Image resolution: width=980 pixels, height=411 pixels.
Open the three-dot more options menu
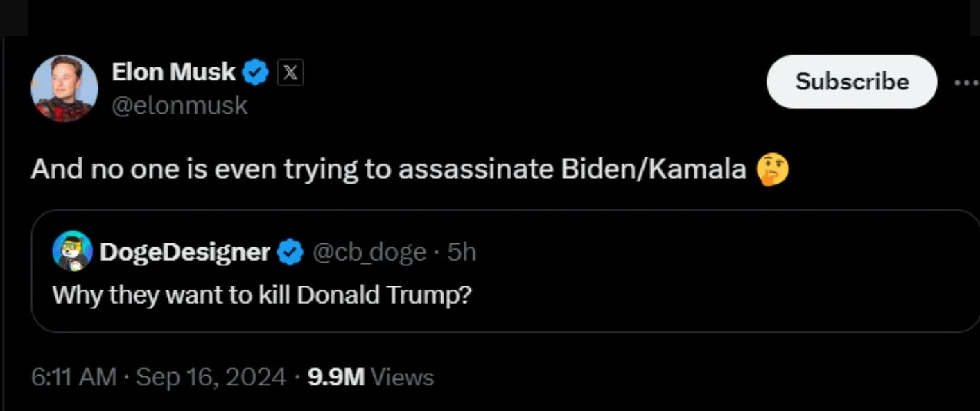click(x=966, y=82)
